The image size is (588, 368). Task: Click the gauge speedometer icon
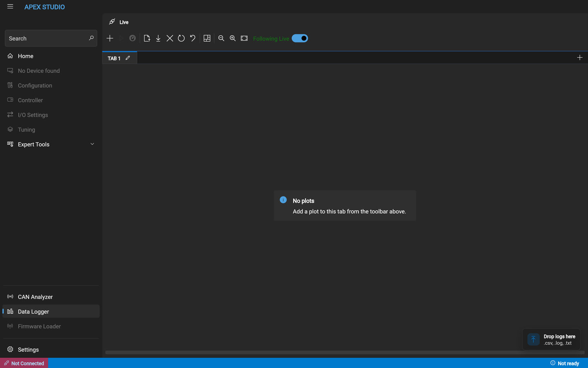tap(132, 38)
